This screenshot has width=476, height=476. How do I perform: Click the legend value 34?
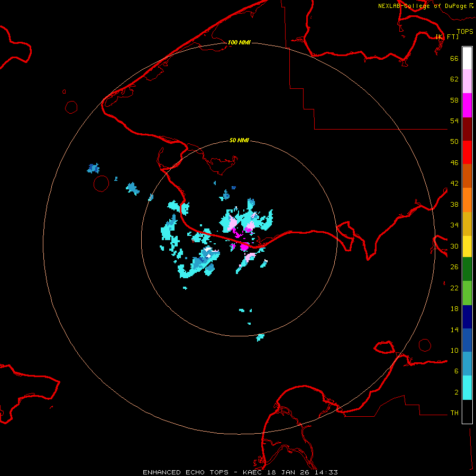[454, 225]
